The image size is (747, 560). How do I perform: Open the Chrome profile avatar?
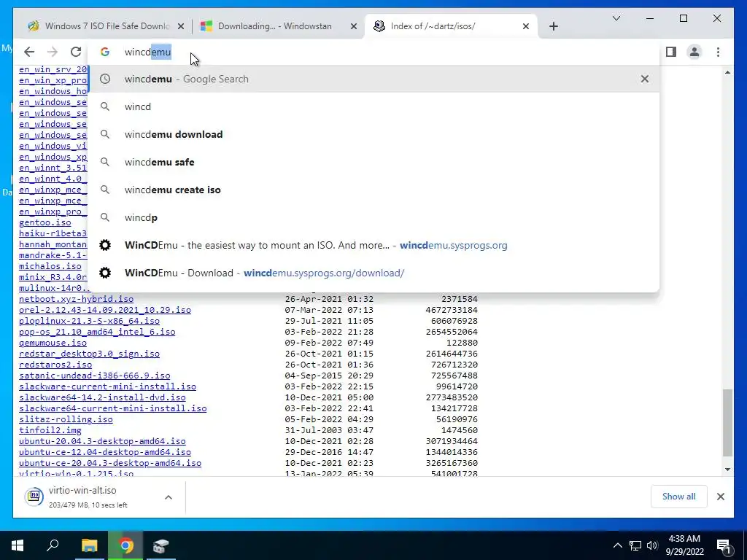(x=694, y=52)
